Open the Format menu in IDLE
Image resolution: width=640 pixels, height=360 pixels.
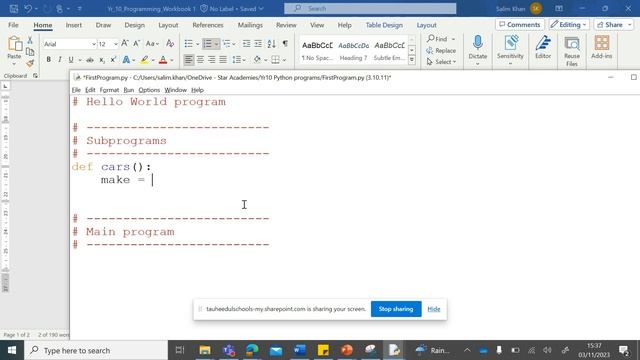(x=109, y=90)
